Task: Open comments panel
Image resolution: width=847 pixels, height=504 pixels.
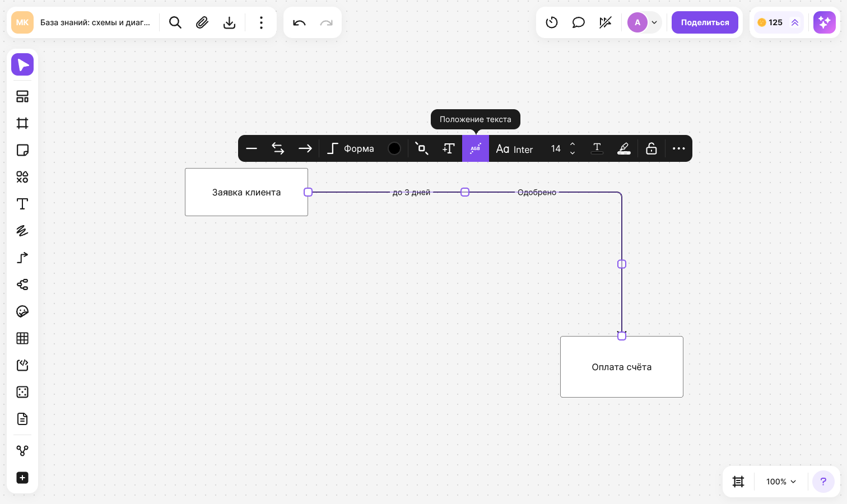Action: coord(579,22)
